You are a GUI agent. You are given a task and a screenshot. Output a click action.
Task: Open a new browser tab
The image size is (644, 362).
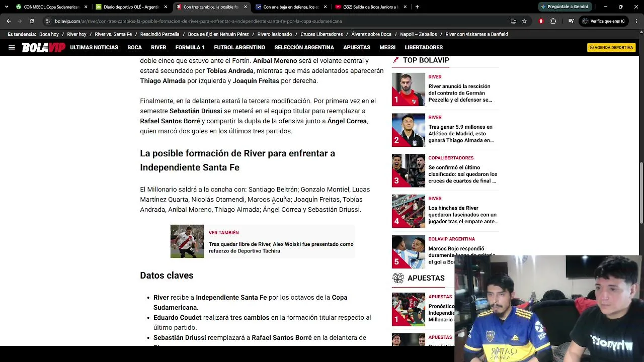pyautogui.click(x=417, y=7)
